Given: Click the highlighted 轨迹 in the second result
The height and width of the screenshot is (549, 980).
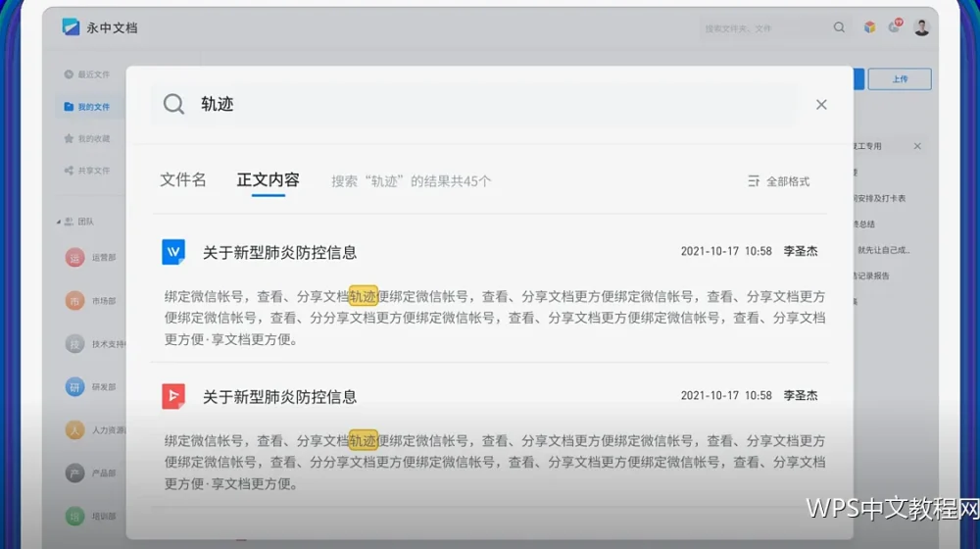Looking at the screenshot, I should 364,440.
